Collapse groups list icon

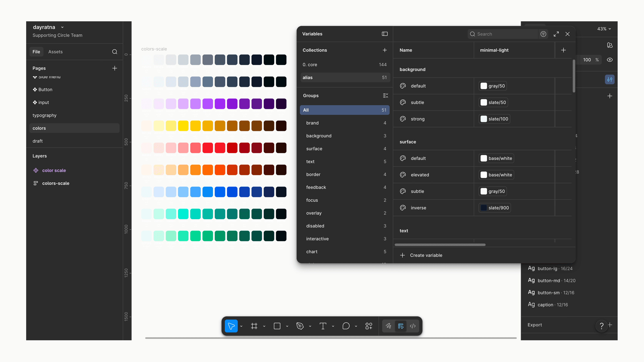pos(385,96)
